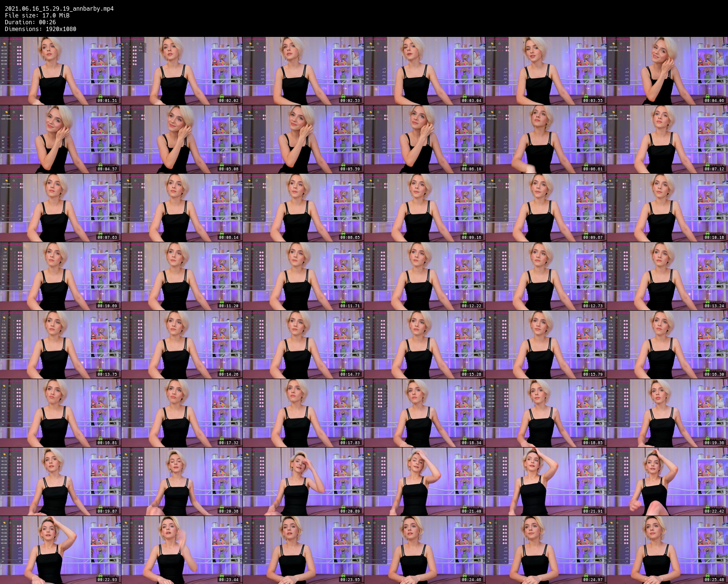The image size is (728, 584).
Task: Open the thumbnail stamped 00:20.89
Action: click(x=303, y=482)
